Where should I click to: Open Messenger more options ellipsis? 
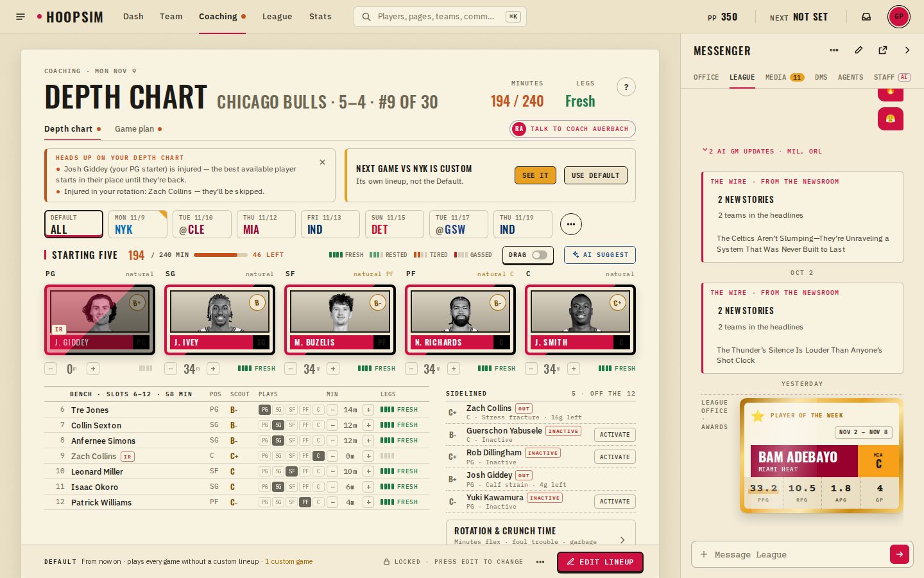click(834, 50)
